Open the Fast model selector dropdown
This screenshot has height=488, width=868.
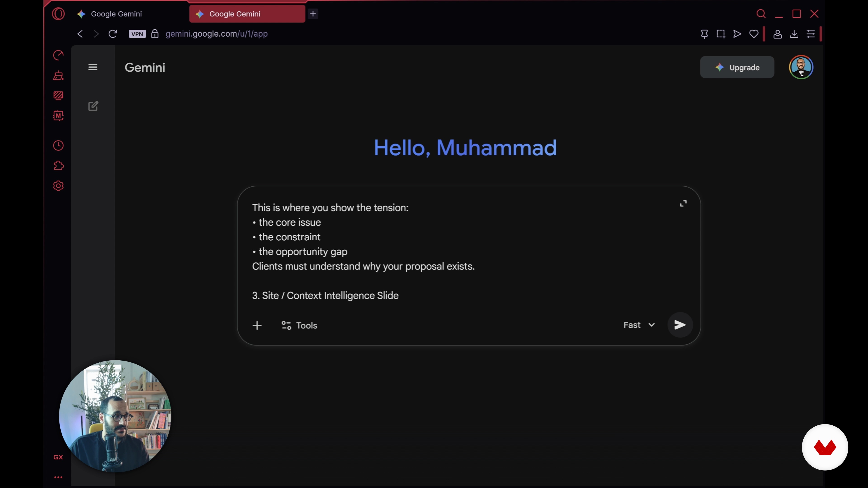(x=639, y=325)
